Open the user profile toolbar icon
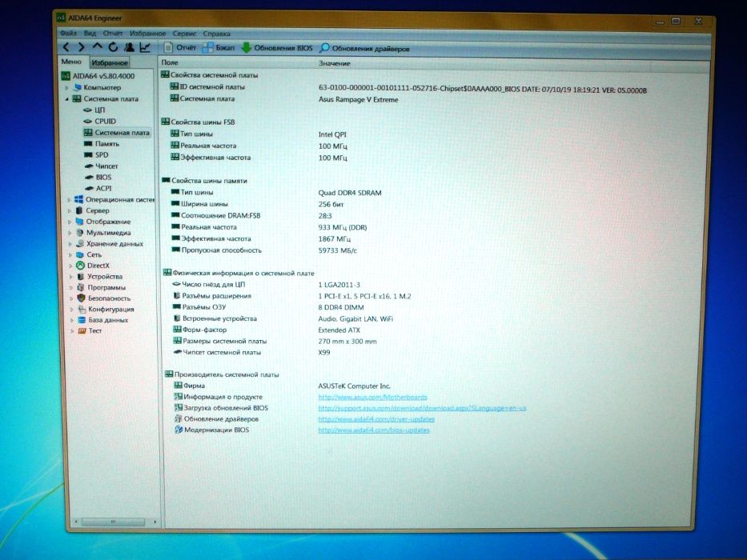 [x=129, y=47]
